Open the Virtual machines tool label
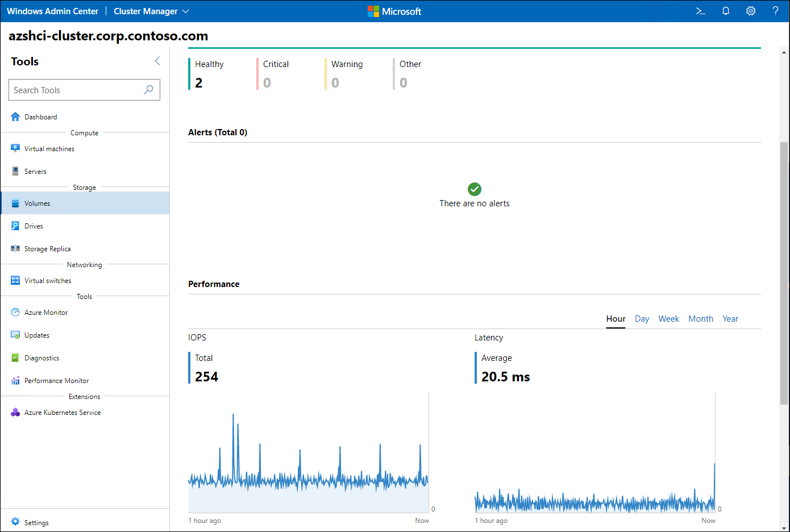790x532 pixels. (49, 149)
